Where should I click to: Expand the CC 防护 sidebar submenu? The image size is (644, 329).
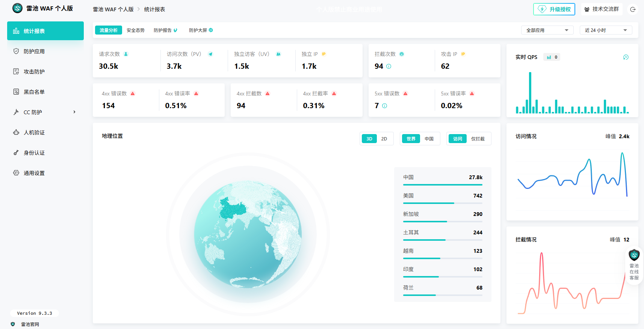pyautogui.click(x=74, y=112)
